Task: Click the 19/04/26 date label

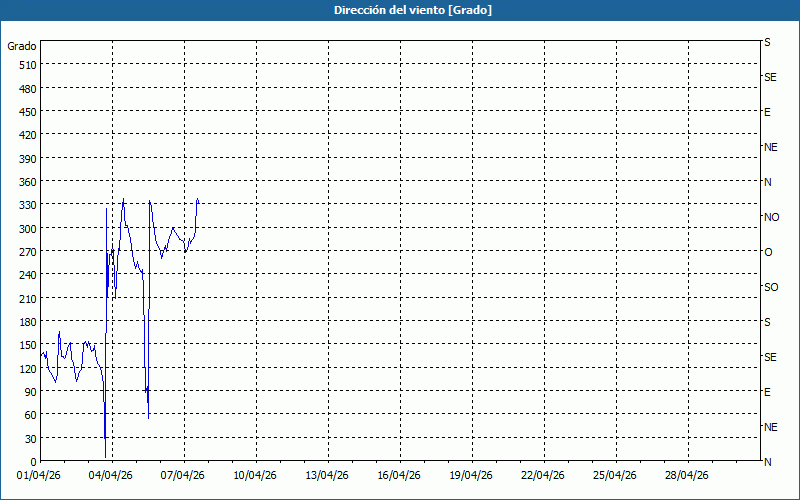Action: click(x=472, y=476)
